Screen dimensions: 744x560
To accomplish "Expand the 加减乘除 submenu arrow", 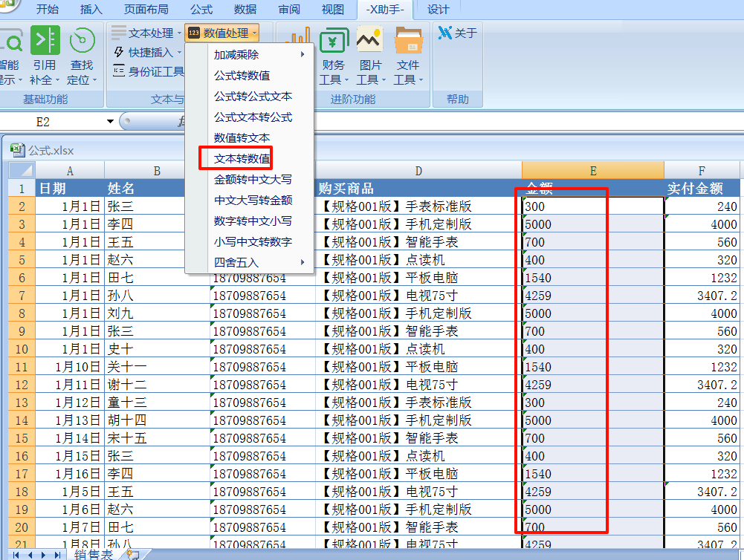I will point(303,54).
